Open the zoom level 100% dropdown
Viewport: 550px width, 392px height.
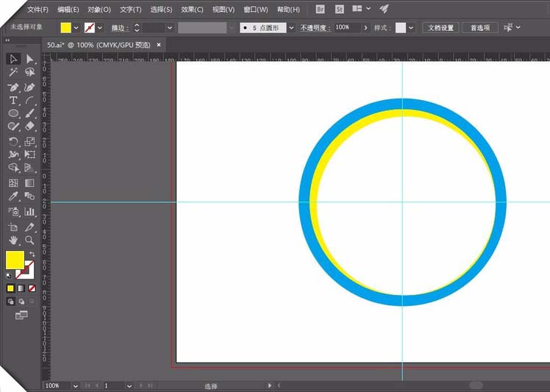point(75,385)
